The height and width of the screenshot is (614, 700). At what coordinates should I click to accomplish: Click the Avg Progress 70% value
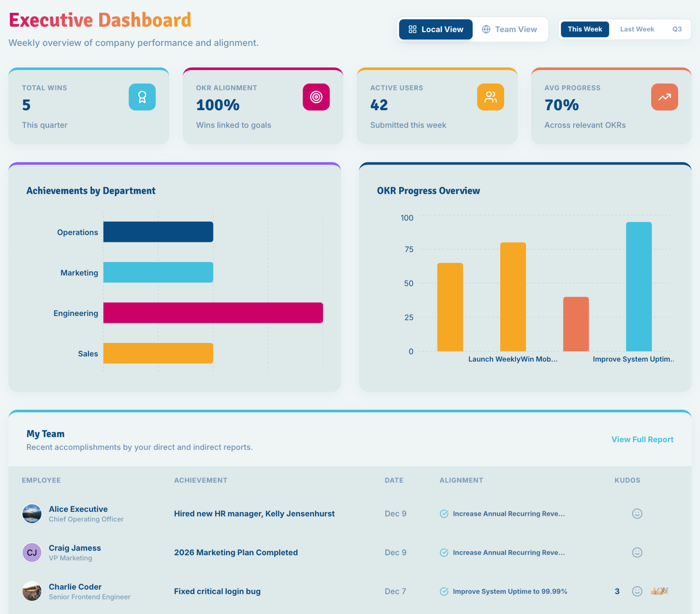click(x=561, y=105)
